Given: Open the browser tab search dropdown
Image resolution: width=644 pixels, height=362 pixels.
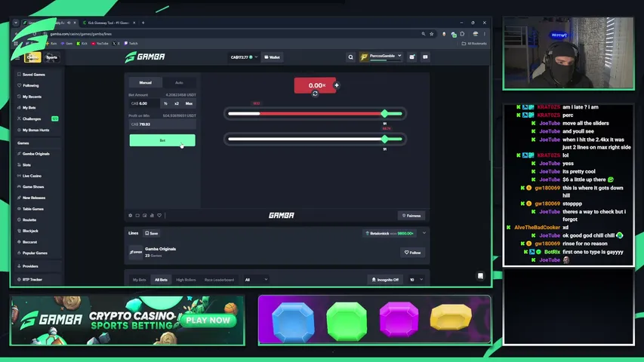Looking at the screenshot, I should click(16, 23).
